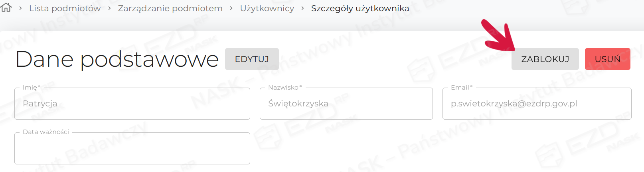This screenshot has width=644, height=172.
Task: Click the Email* label text
Action: click(461, 87)
